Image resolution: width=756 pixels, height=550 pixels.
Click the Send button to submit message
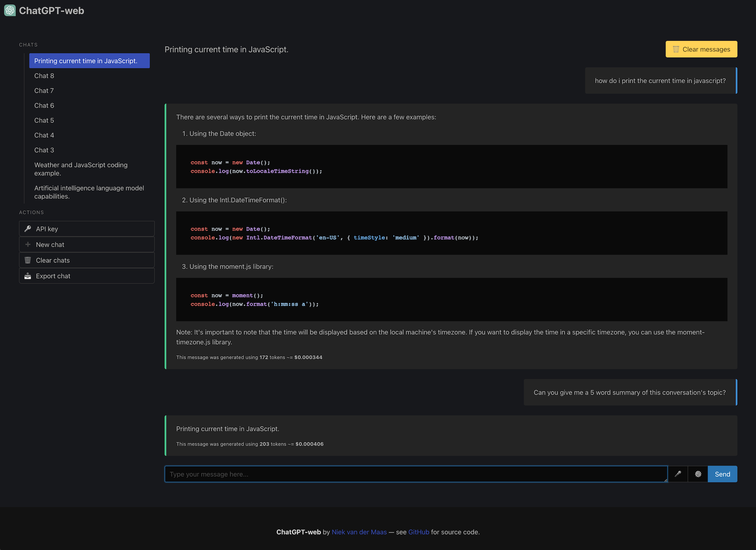(723, 474)
